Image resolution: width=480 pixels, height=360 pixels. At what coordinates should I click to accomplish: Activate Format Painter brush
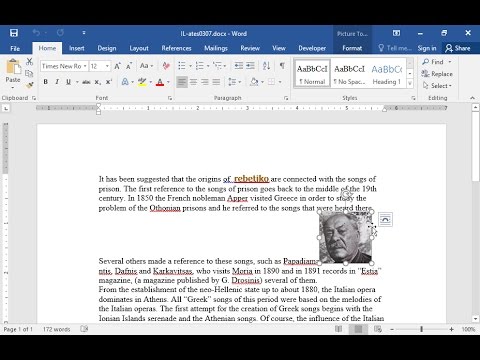[29, 85]
